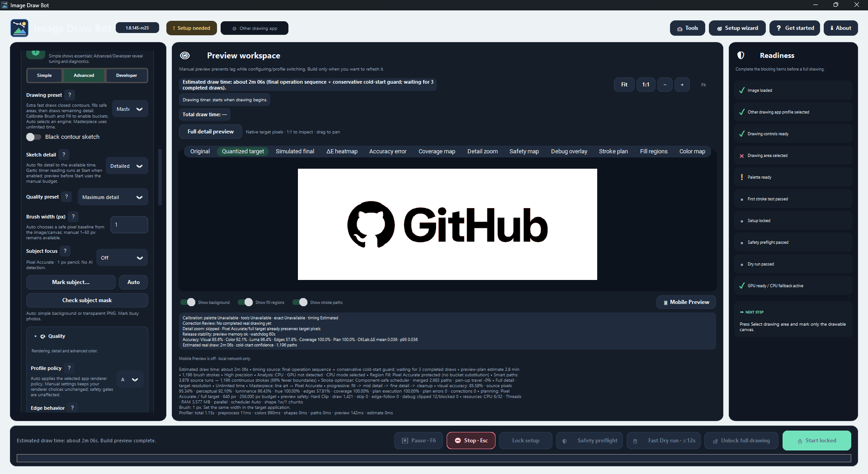Switch to the Simulated final tab
This screenshot has height=474, width=868.
click(x=295, y=152)
